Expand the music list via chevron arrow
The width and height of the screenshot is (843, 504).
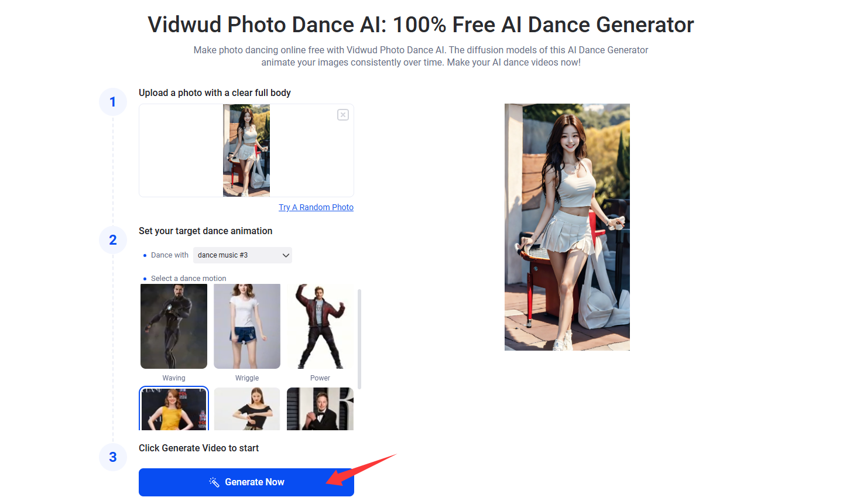pos(286,255)
